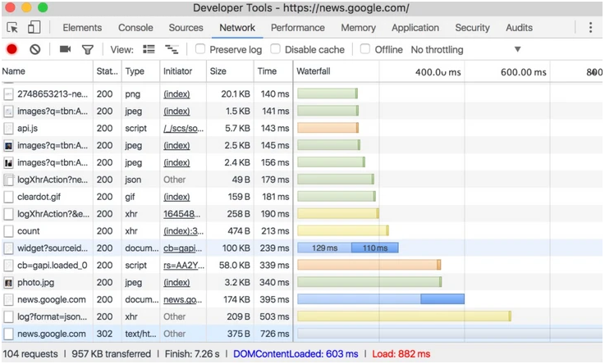Click the 503 ms time cell
605x364 pixels.
click(274, 317)
